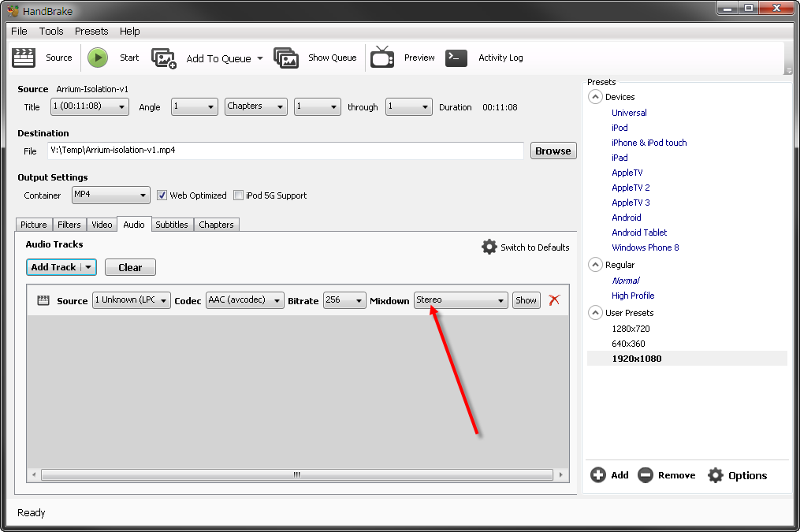This screenshot has height=532, width=800.
Task: Switch to the Subtitles tab
Action: (x=171, y=225)
